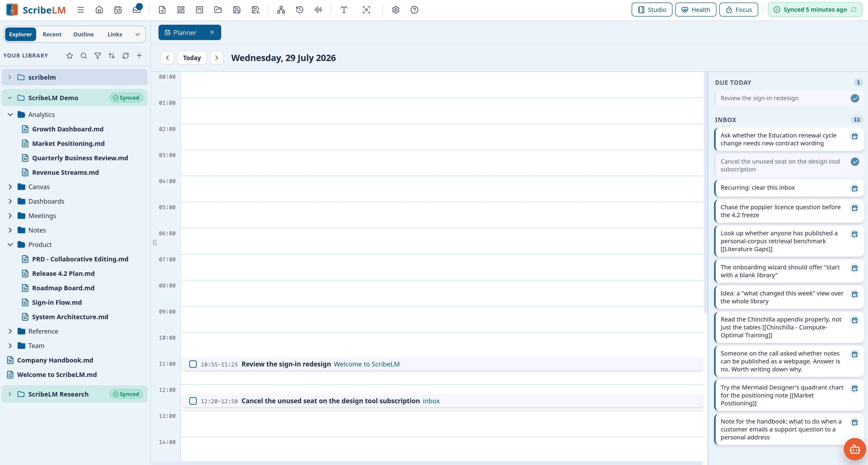Open Sign-in Flow.md

(x=57, y=302)
